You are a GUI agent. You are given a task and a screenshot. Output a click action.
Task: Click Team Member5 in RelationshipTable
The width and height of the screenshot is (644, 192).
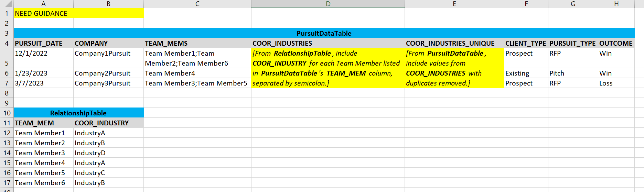(43, 173)
